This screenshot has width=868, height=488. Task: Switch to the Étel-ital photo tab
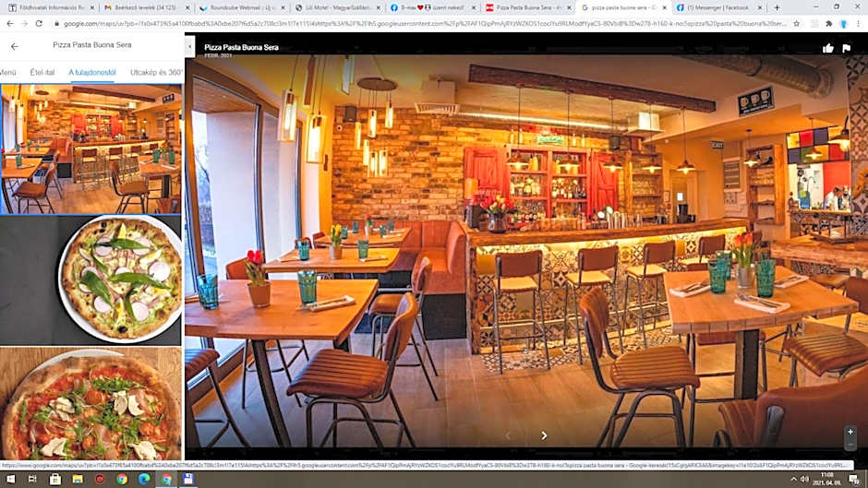42,72
